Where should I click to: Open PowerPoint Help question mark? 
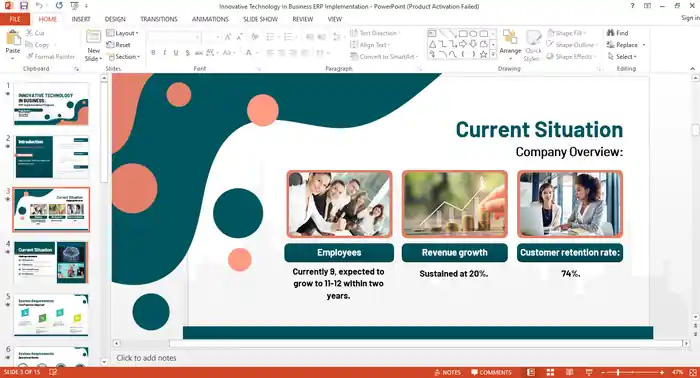tap(632, 6)
